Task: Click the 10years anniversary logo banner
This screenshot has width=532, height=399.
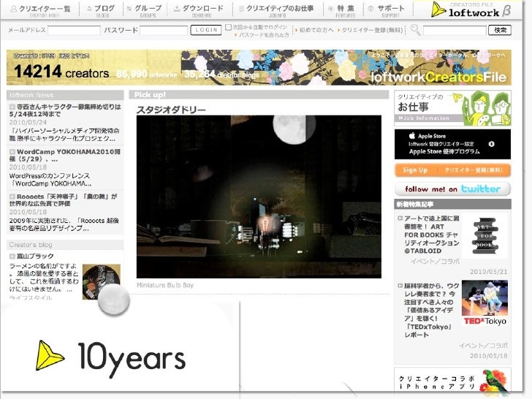Action: pyautogui.click(x=111, y=359)
